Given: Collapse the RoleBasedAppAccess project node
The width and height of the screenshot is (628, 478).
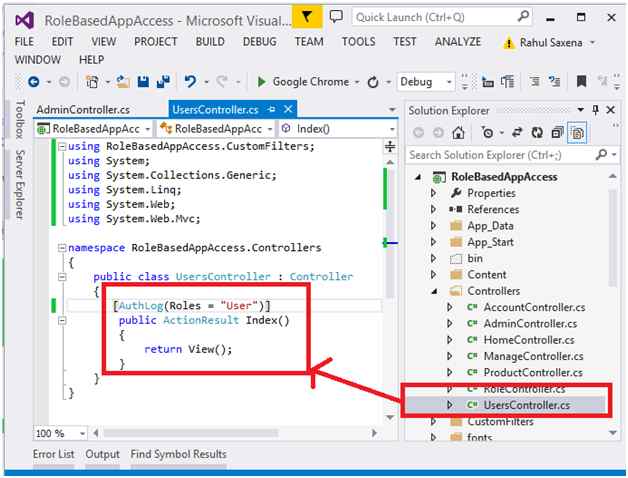Looking at the screenshot, I should (x=418, y=177).
